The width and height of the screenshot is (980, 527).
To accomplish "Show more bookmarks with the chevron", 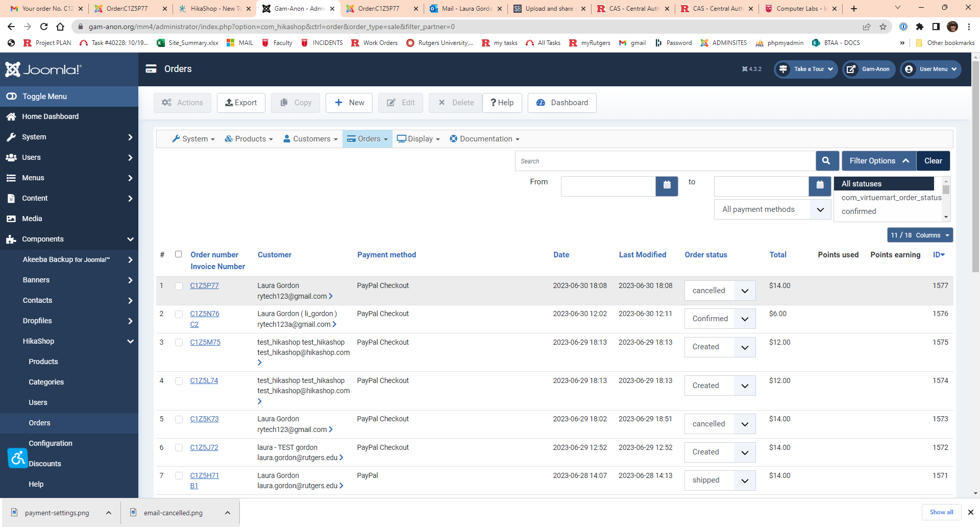I will coord(902,43).
